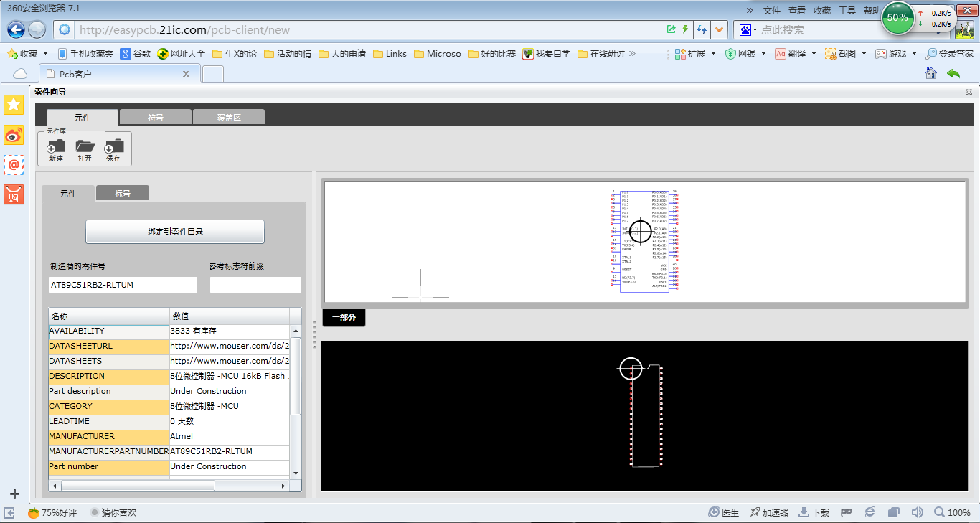Click the green undo arrow in tab bar
Image resolution: width=980 pixels, height=523 pixels.
953,73
